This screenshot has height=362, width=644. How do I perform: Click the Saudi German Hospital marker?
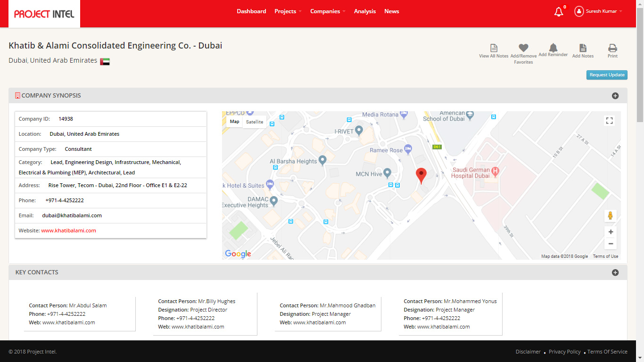coord(495,171)
